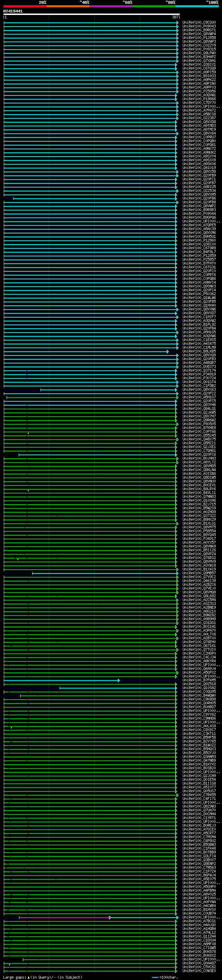Click hit label UniRef100_C7R455

tap(199, 794)
